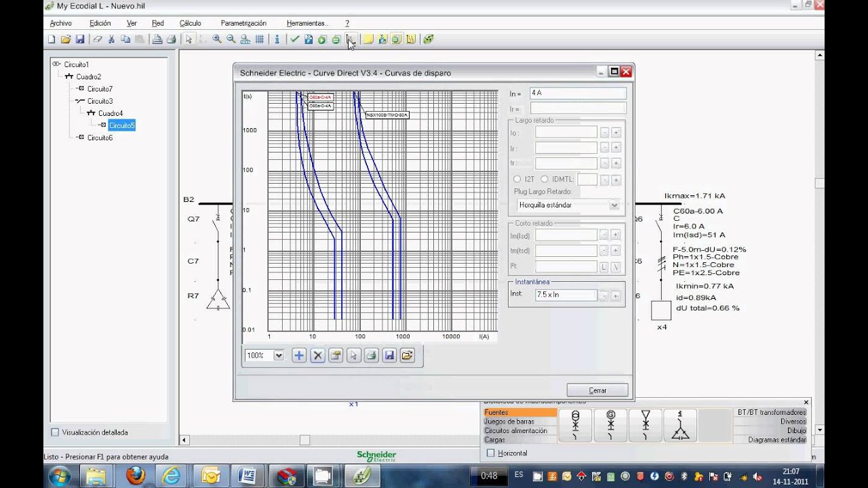Click the Cut scissors icon

pos(111,39)
